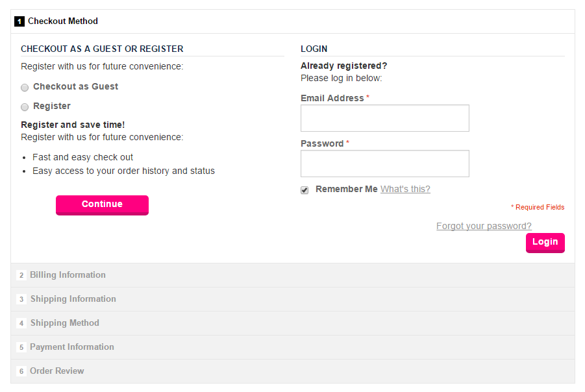Click the step 5 number badge
Screen dimensions: 585x392
pos(21,347)
